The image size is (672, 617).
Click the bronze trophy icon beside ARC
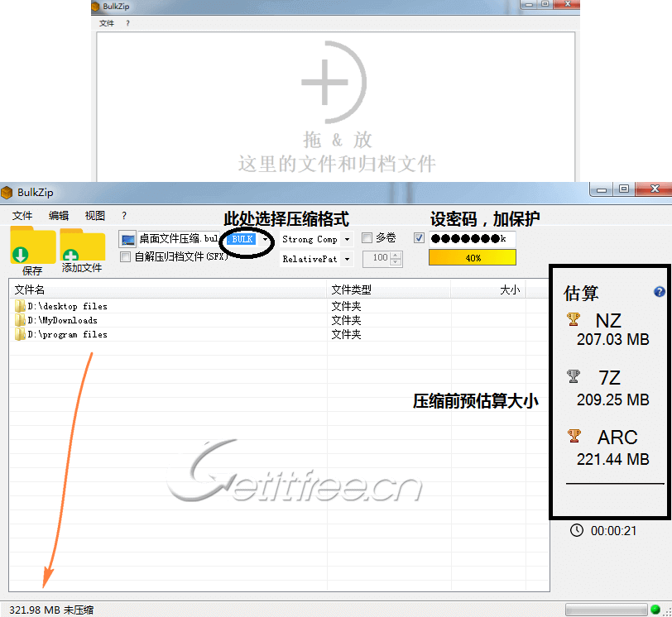[x=574, y=436]
